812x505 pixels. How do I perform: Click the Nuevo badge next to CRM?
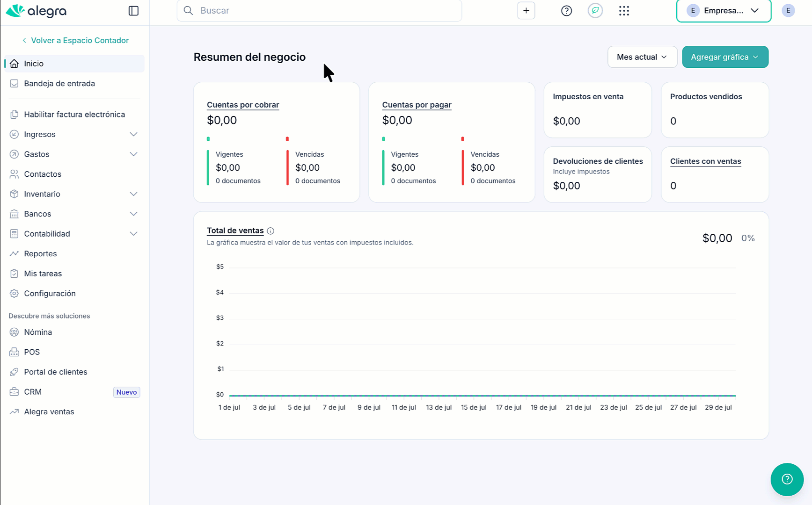pos(126,392)
